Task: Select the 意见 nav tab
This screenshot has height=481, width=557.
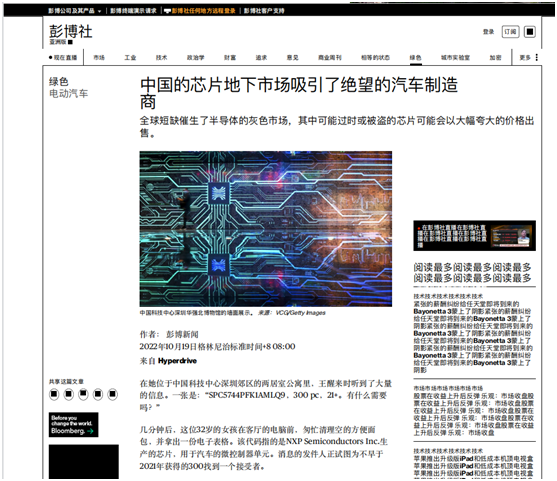Action: tap(293, 58)
